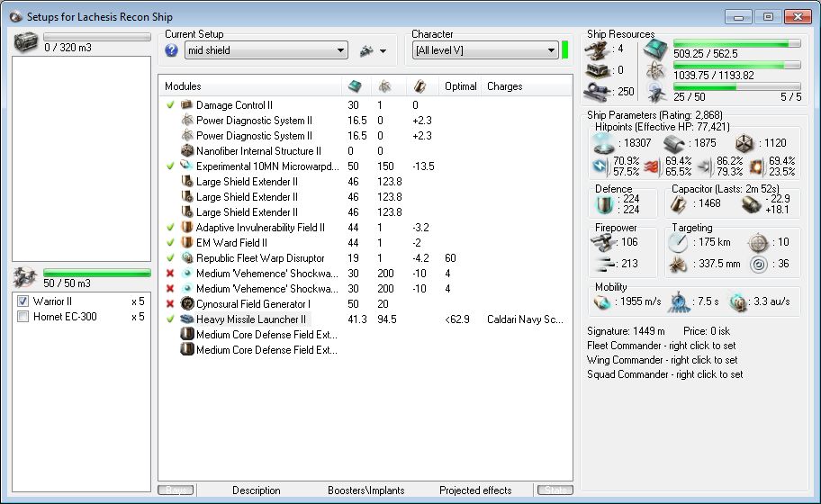Click the Squad Commander line
Image resolution: width=821 pixels, height=504 pixels.
(664, 374)
